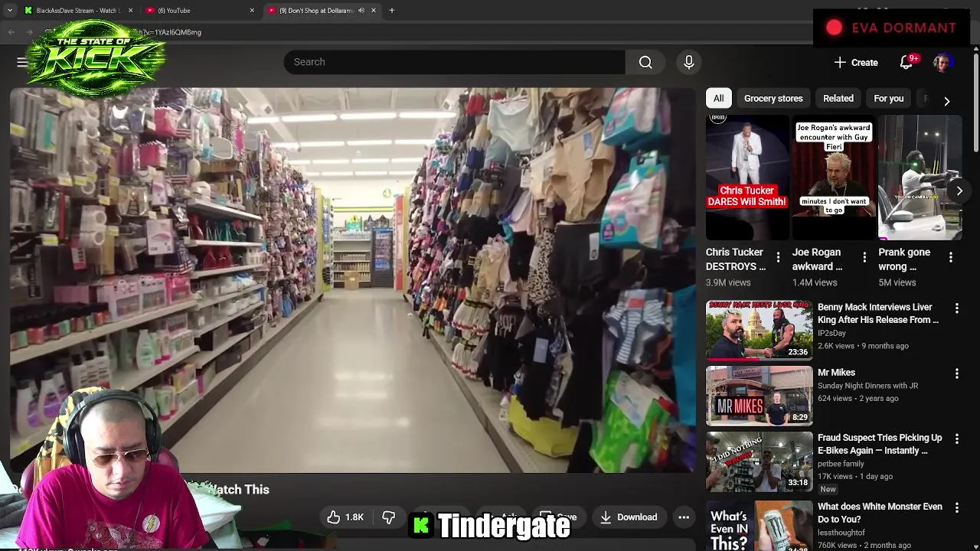Open Benny Mack Interviews Liver King title
The width and height of the screenshot is (980, 551).
[x=878, y=314]
